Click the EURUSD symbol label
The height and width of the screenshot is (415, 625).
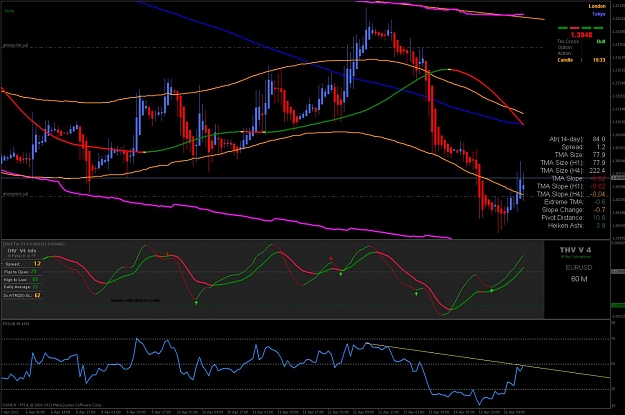tap(579, 267)
